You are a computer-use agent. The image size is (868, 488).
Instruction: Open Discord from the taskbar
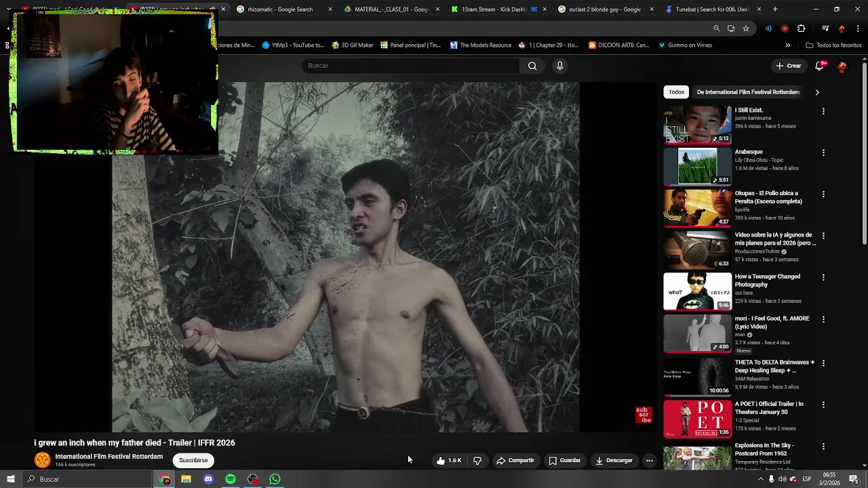208,479
